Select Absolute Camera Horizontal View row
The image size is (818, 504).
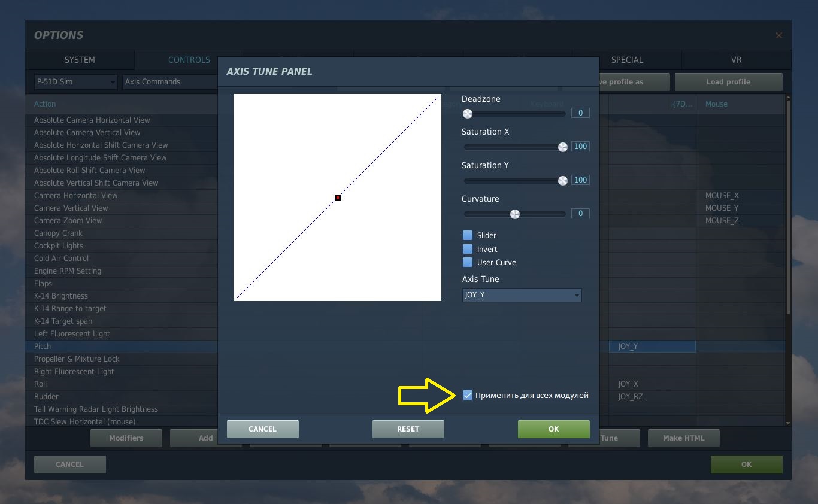(x=121, y=120)
